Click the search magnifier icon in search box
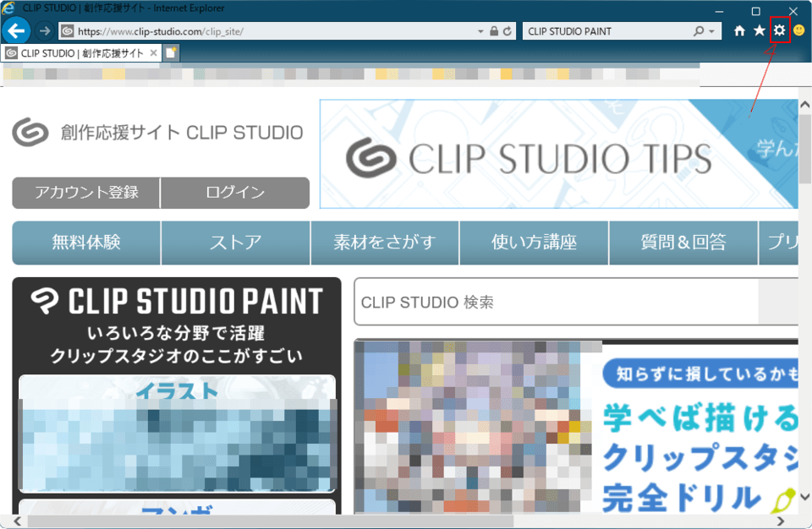Viewport: 812px width, 529px height. tap(699, 31)
